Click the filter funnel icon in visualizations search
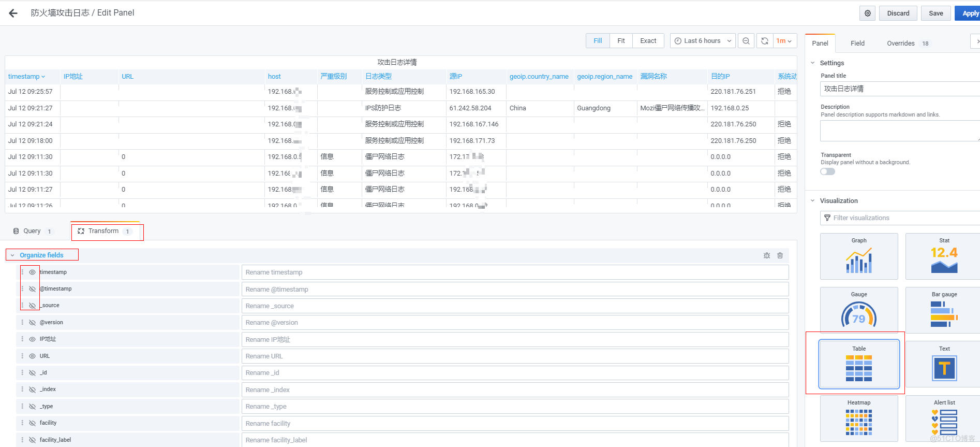Screen dimensions: 980x447 point(827,218)
